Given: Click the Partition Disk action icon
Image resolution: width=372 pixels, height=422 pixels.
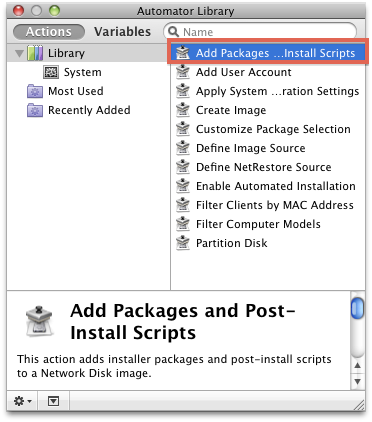Looking at the screenshot, I should [x=183, y=243].
